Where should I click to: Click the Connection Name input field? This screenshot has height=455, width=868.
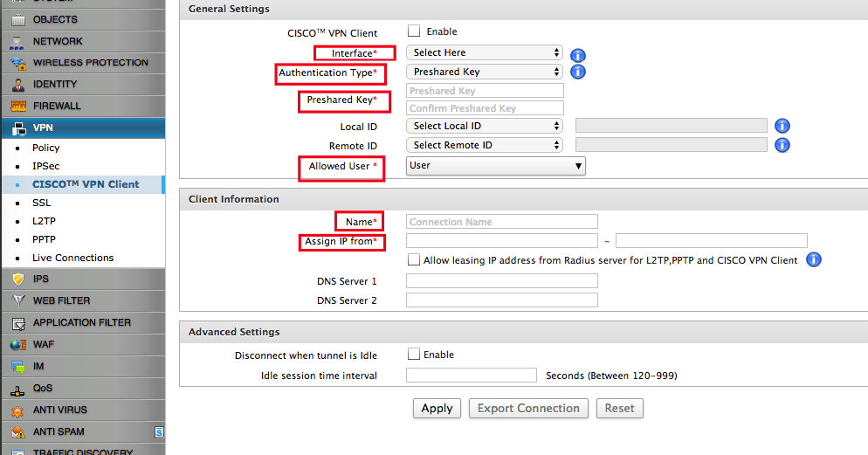coord(502,222)
